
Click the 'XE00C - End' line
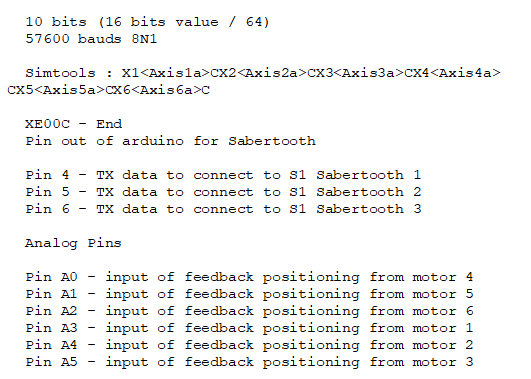coord(73,124)
